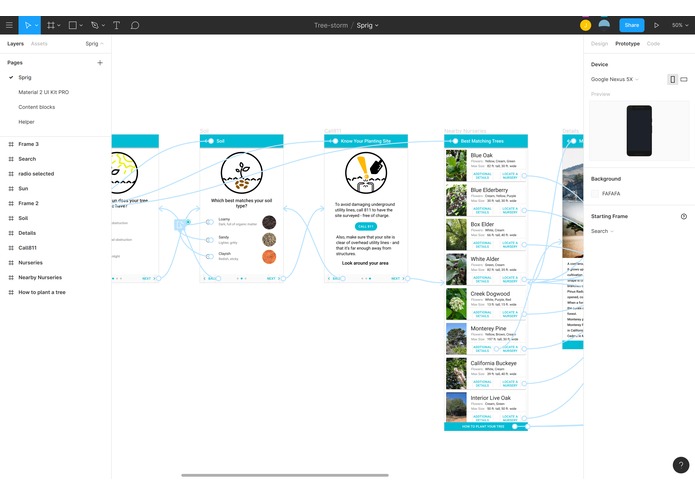
Task: Select the Details layer
Action: click(27, 233)
